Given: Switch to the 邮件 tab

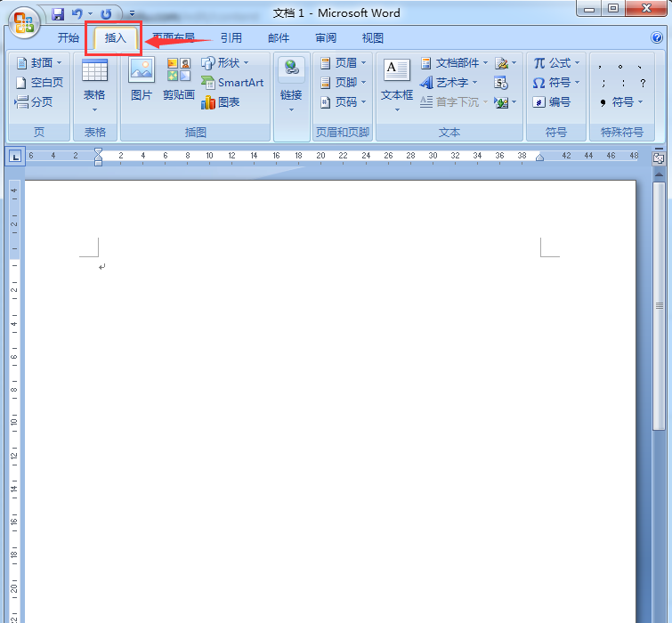Looking at the screenshot, I should (x=278, y=38).
